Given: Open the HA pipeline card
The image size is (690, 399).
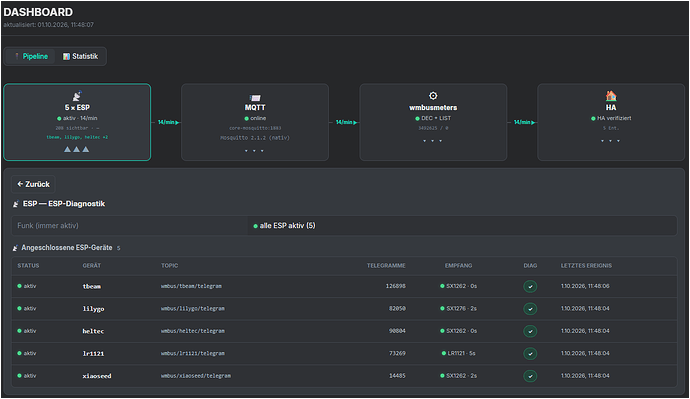Looking at the screenshot, I should (611, 122).
